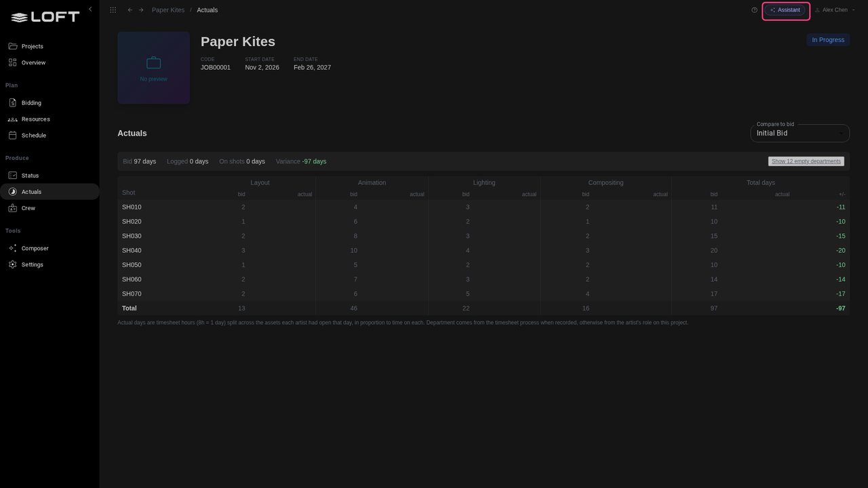
Task: Click the Animation column header
Action: pos(372,183)
